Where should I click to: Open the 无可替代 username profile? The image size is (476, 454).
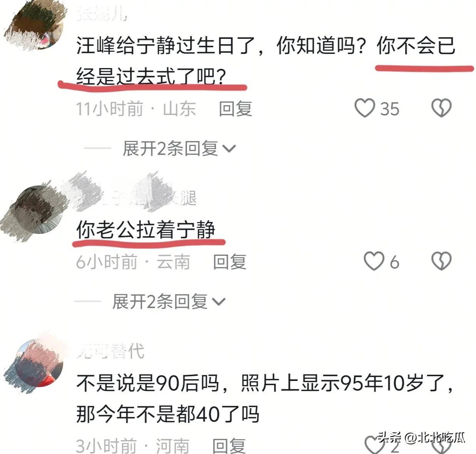[x=111, y=351]
